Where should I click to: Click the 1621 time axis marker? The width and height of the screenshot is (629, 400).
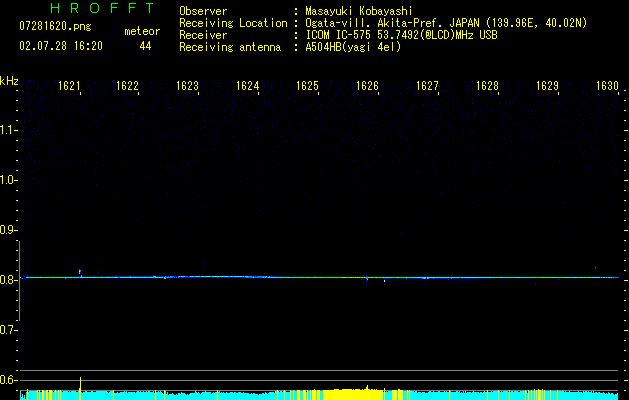click(x=69, y=86)
